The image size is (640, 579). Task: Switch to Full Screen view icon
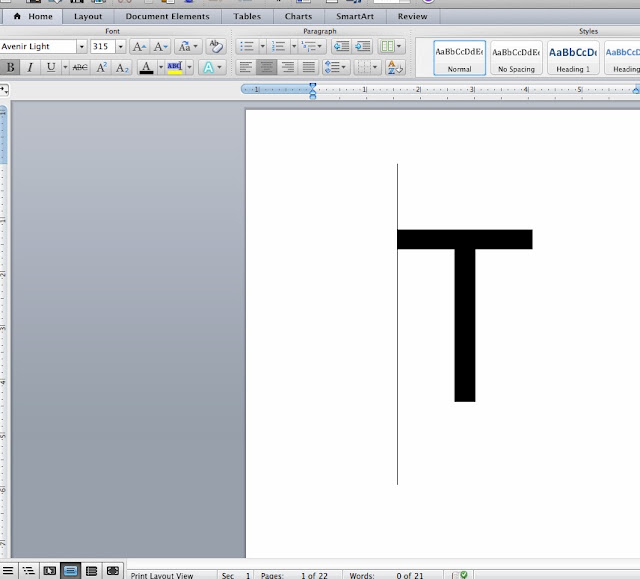coord(113,570)
